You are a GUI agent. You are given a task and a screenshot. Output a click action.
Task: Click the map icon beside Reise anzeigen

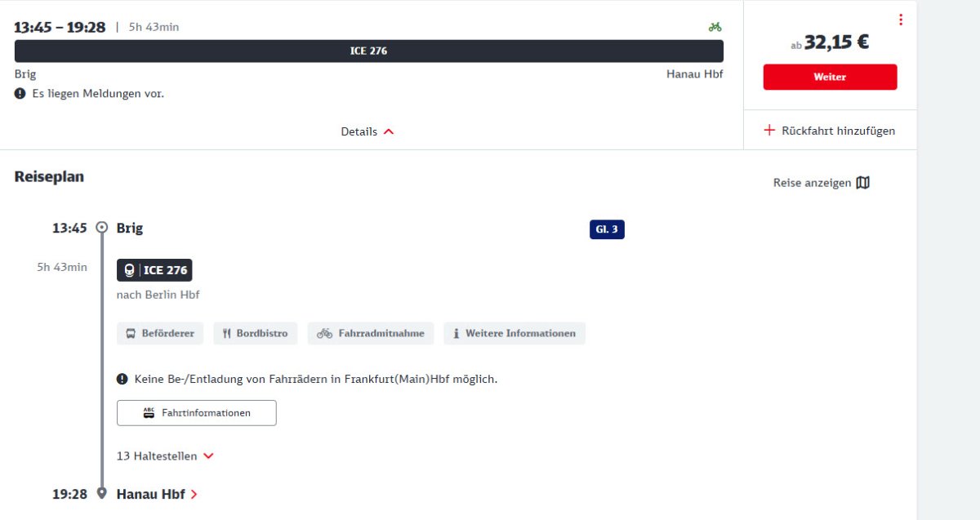click(x=863, y=183)
